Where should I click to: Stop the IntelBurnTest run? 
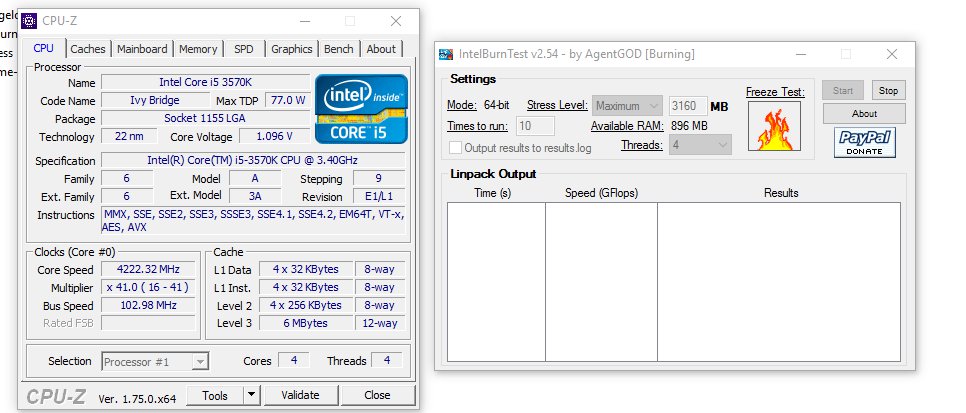888,91
